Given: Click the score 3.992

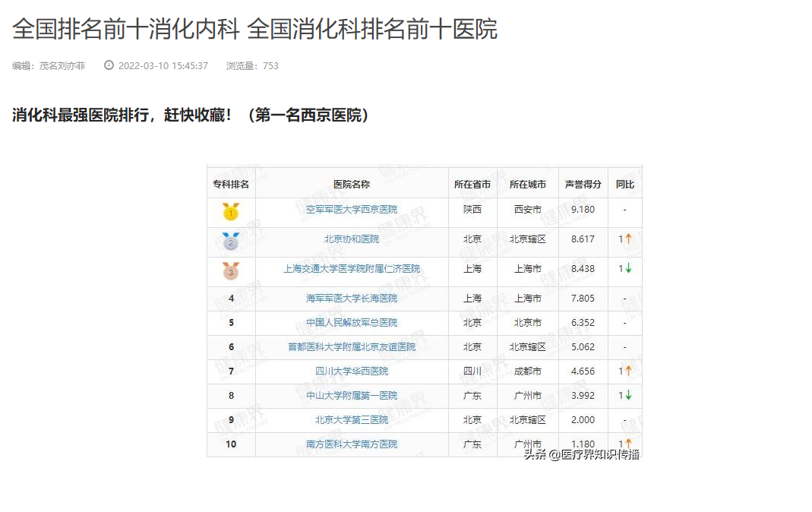Looking at the screenshot, I should tap(583, 396).
